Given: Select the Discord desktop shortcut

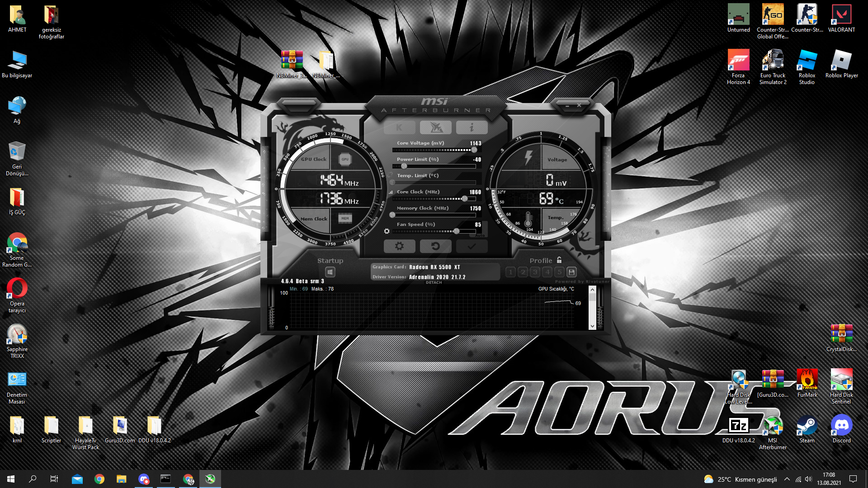Looking at the screenshot, I should pyautogui.click(x=841, y=429).
